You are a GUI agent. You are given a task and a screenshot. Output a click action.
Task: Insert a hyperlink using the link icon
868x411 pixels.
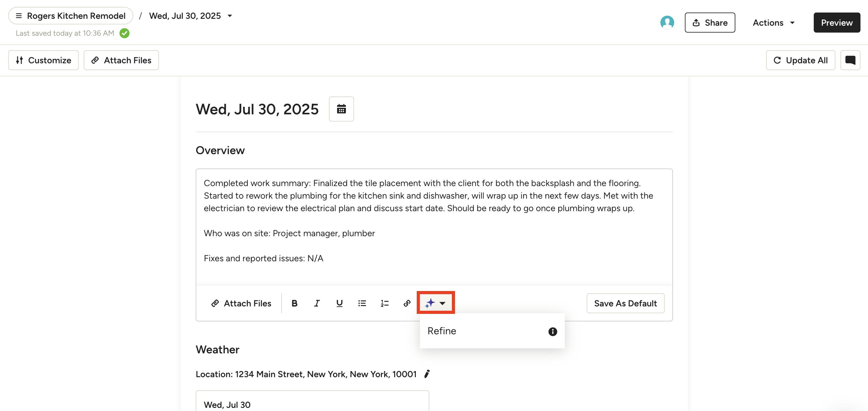[406, 303]
